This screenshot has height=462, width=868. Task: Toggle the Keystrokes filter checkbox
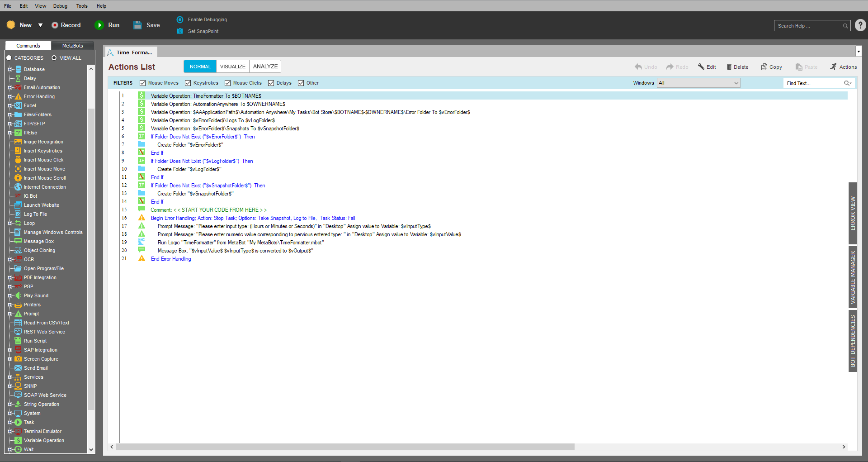pos(188,83)
